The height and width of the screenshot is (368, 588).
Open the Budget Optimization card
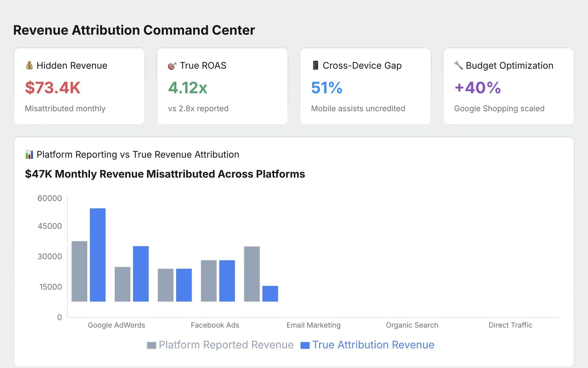[x=508, y=86]
